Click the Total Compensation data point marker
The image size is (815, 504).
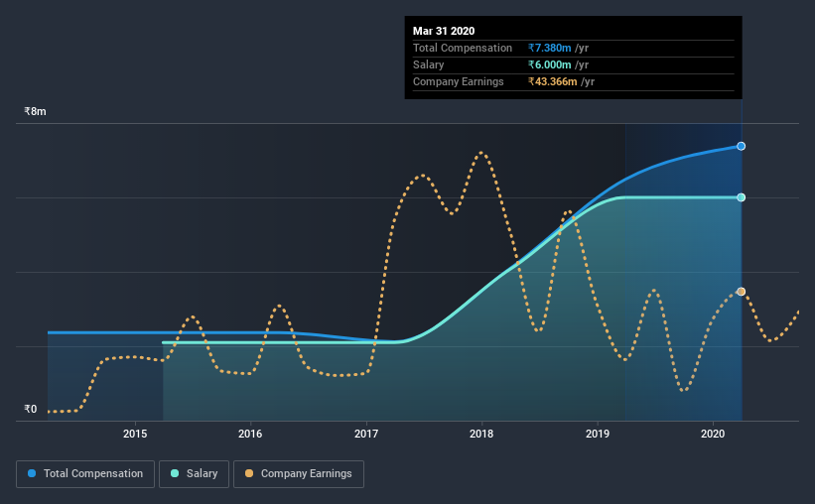coord(742,147)
